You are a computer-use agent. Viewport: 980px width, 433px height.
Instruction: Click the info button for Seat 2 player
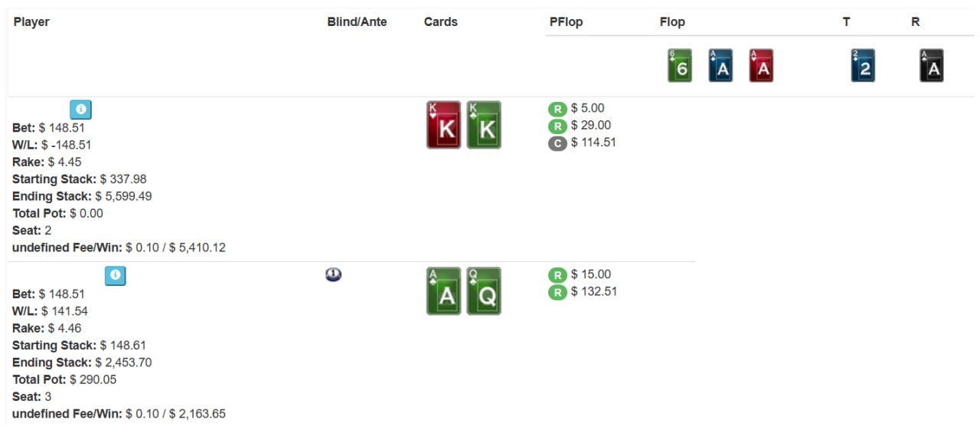coord(80,110)
